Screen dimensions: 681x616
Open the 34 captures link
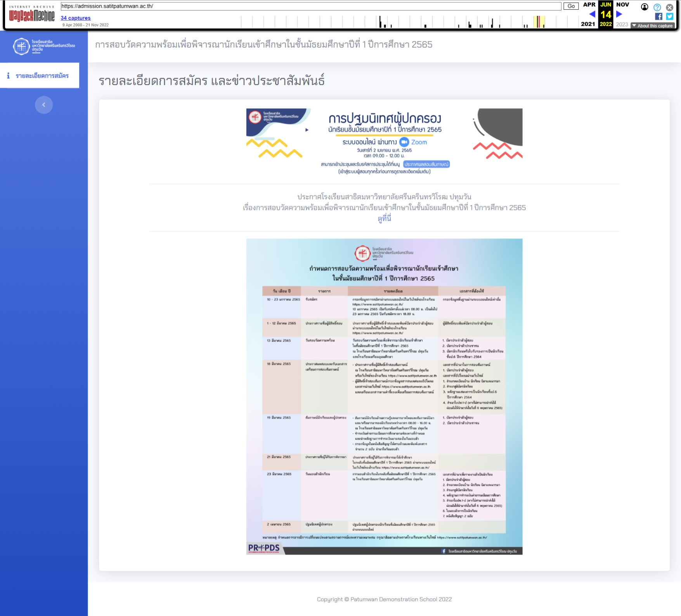(76, 18)
